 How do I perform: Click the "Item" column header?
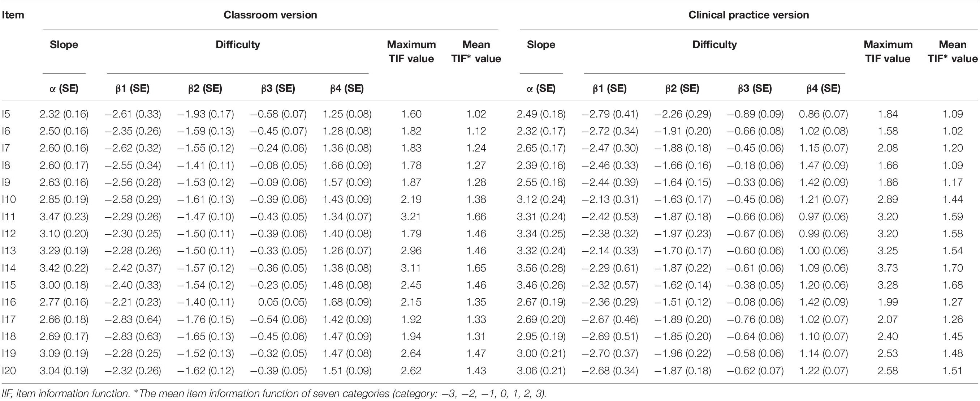pos(13,15)
